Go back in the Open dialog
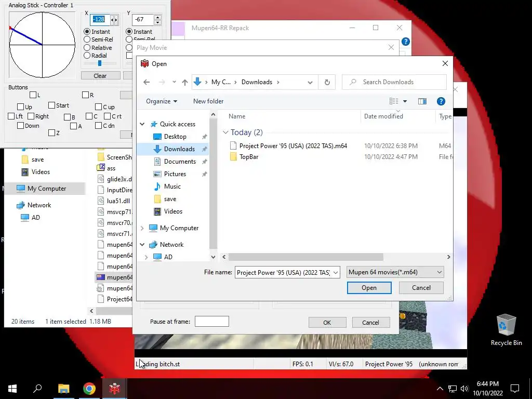 [x=147, y=82]
